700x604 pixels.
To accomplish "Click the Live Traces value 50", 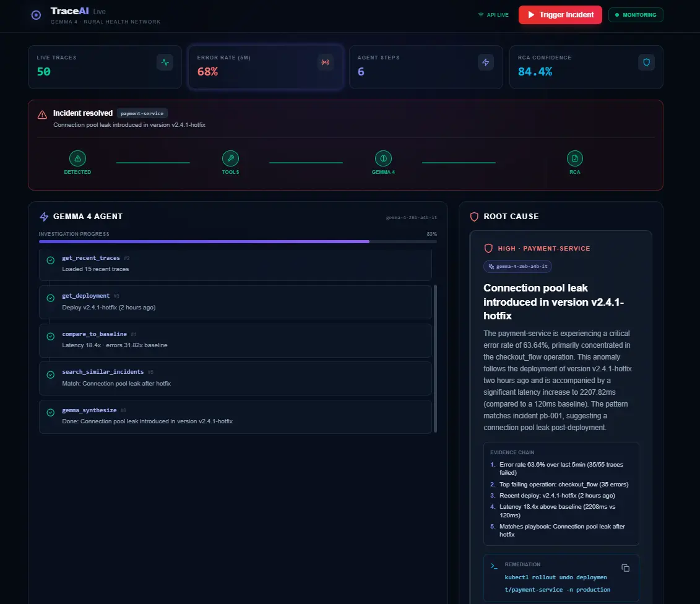I will [x=44, y=71].
